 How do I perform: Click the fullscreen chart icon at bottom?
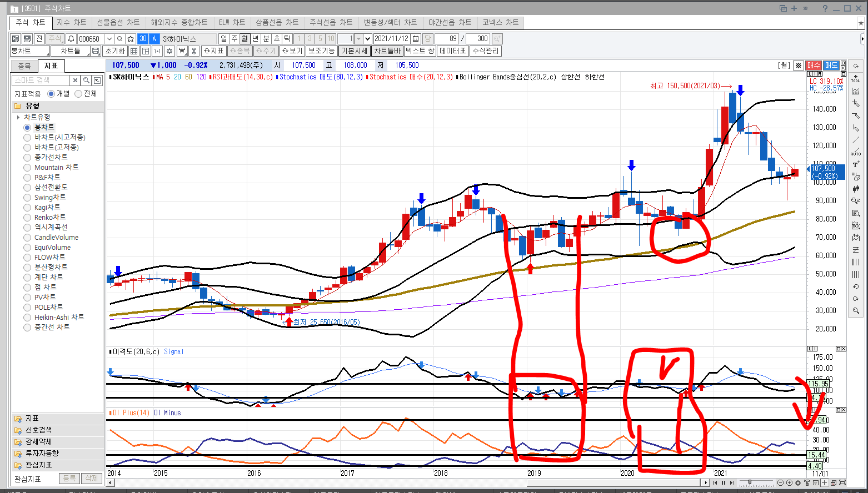(842, 483)
